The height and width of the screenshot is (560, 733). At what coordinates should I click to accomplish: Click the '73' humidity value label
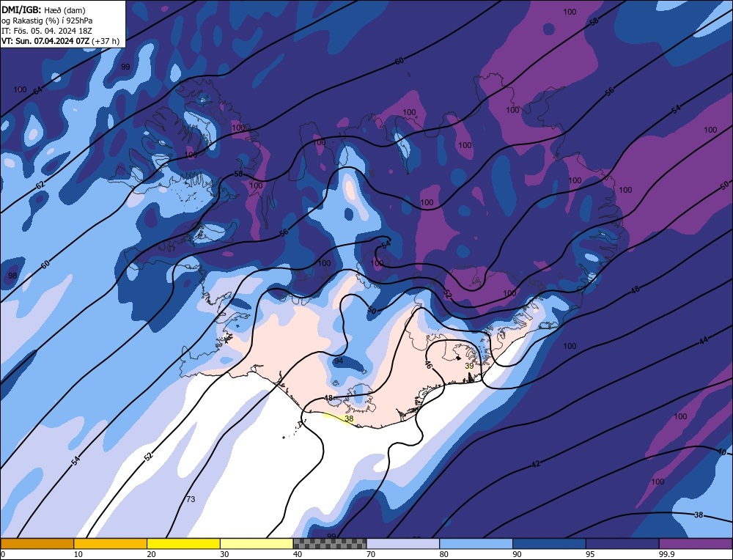coord(191,499)
